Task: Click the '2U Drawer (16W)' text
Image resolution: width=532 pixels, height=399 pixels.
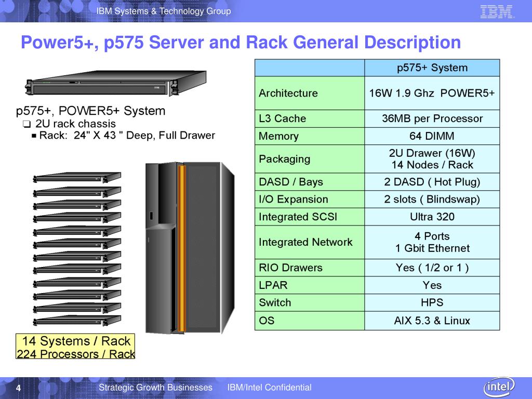Action: click(432, 153)
